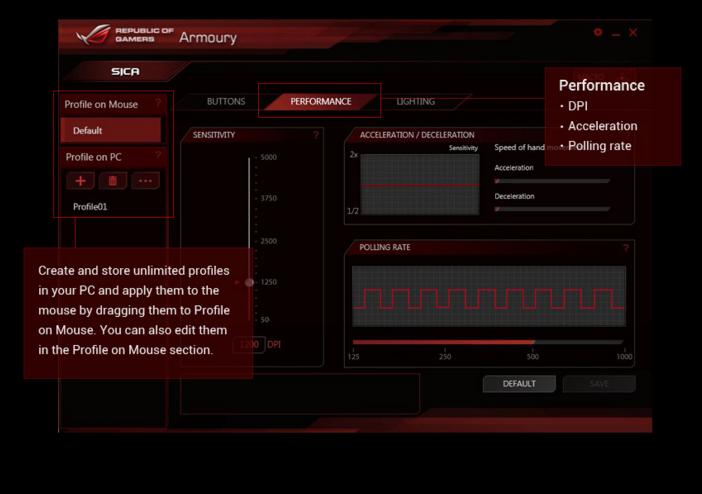Click the 2500 DPI scale label
Viewport: 702px width, 494px height.
[x=269, y=241]
